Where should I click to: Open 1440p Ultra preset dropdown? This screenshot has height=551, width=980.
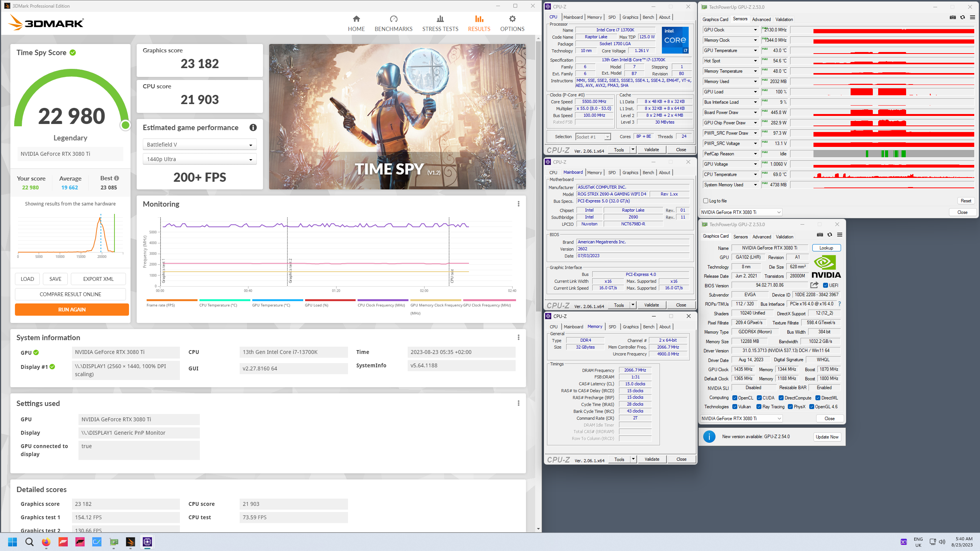pos(199,159)
